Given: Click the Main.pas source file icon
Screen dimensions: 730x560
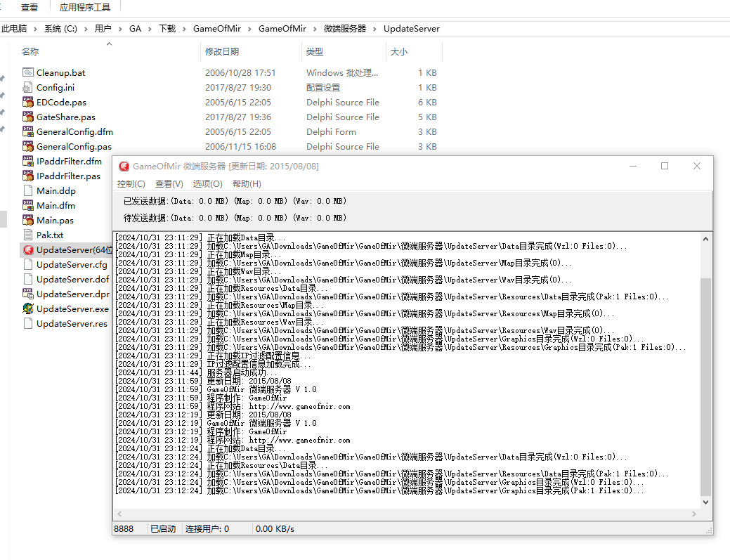Looking at the screenshot, I should tap(28, 220).
